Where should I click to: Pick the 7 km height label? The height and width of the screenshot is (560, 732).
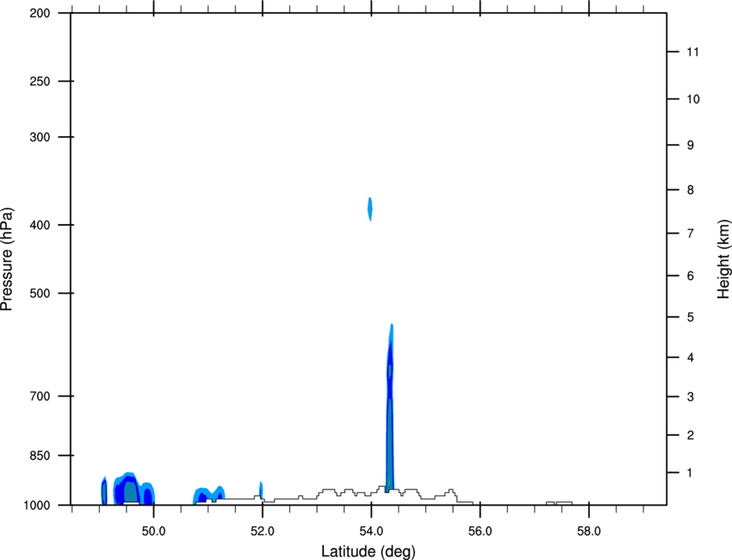click(x=690, y=233)
